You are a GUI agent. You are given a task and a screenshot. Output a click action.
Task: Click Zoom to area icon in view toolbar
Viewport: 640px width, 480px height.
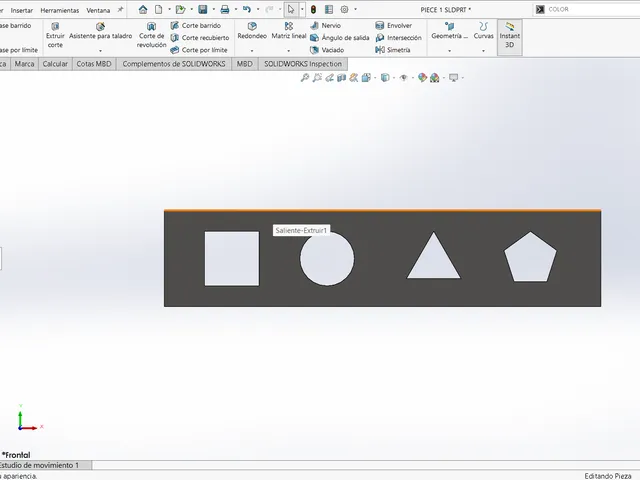[317, 78]
